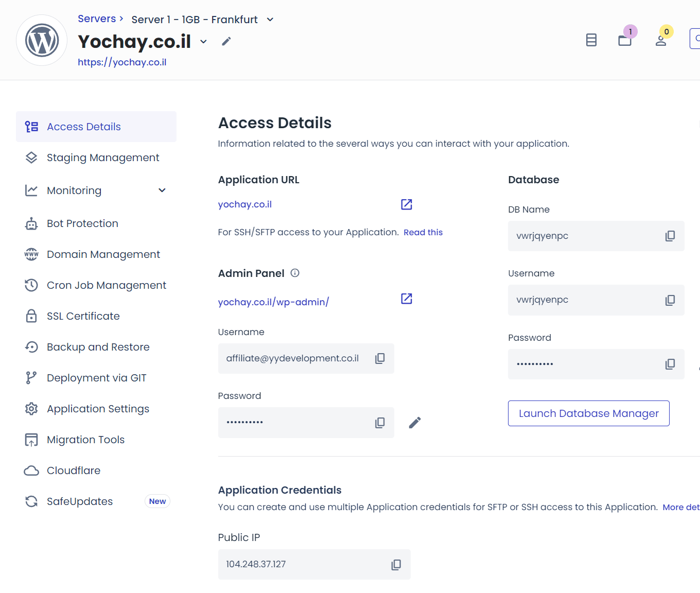Click the Staging Management layers icon
Screen dimensions: 700x593
(31, 158)
